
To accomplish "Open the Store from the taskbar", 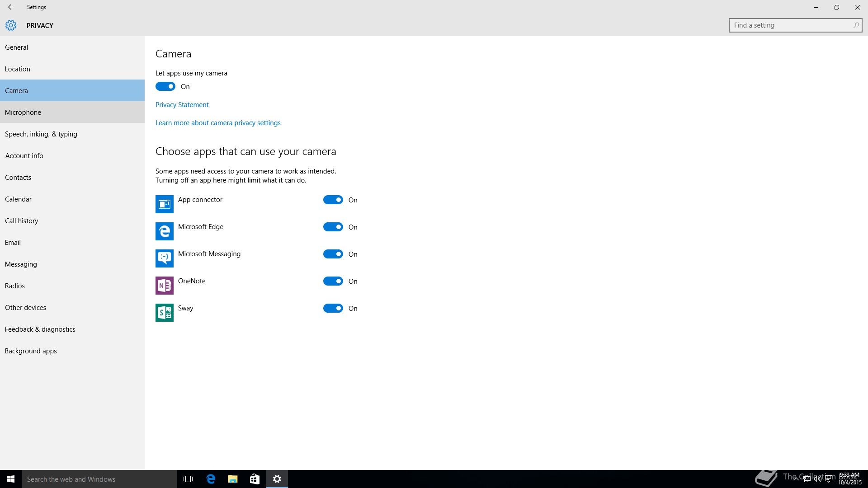I will (x=255, y=479).
